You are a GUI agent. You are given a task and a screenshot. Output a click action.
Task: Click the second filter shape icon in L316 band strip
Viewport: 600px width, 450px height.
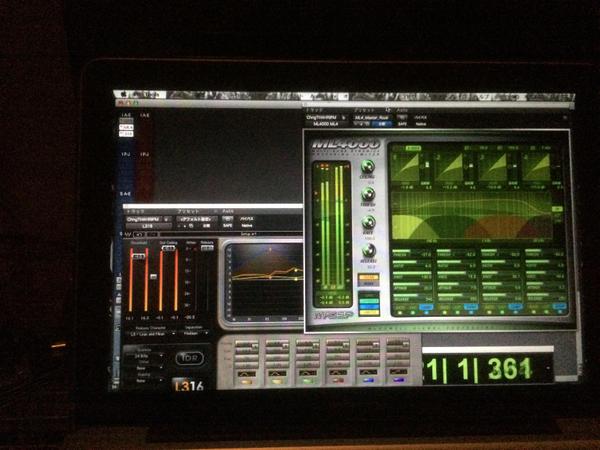pos(277,373)
